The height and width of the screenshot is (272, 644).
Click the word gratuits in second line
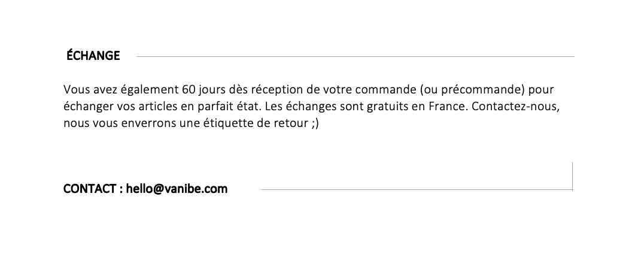[x=384, y=107]
